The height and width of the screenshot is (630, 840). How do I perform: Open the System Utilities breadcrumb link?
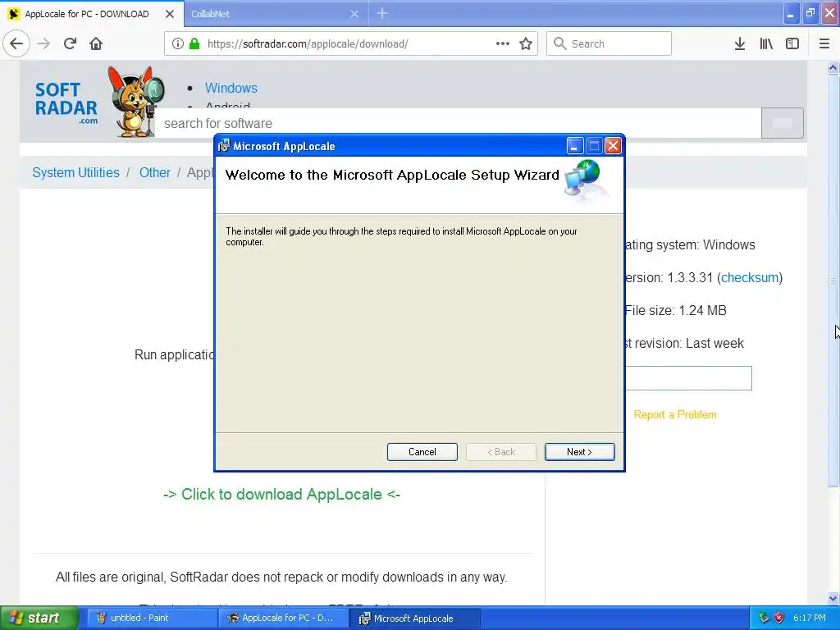[x=75, y=172]
